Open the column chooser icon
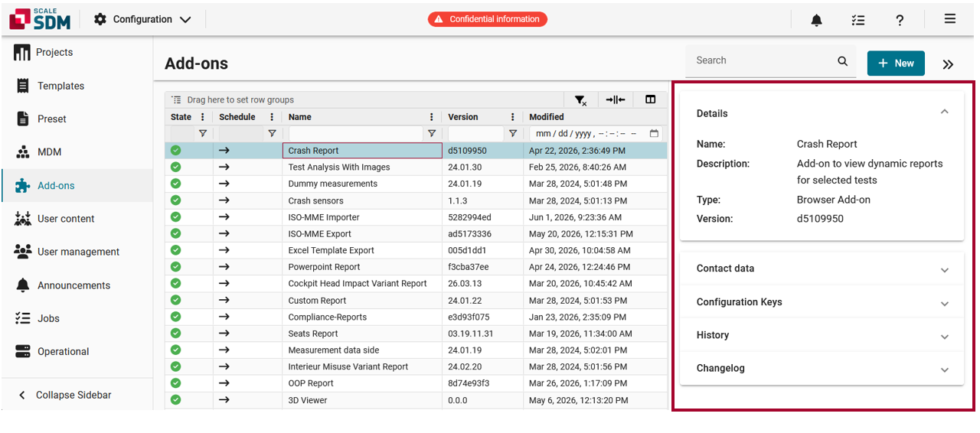The image size is (980, 433). coord(651,99)
